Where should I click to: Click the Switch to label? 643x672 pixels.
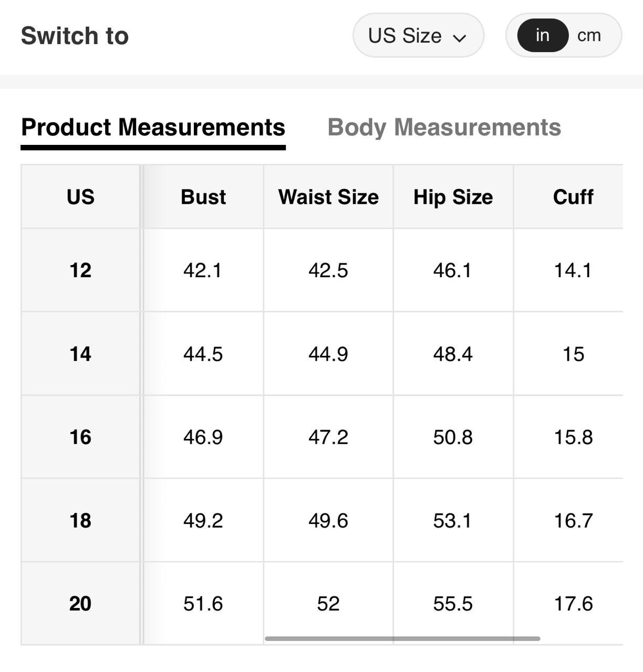(75, 36)
